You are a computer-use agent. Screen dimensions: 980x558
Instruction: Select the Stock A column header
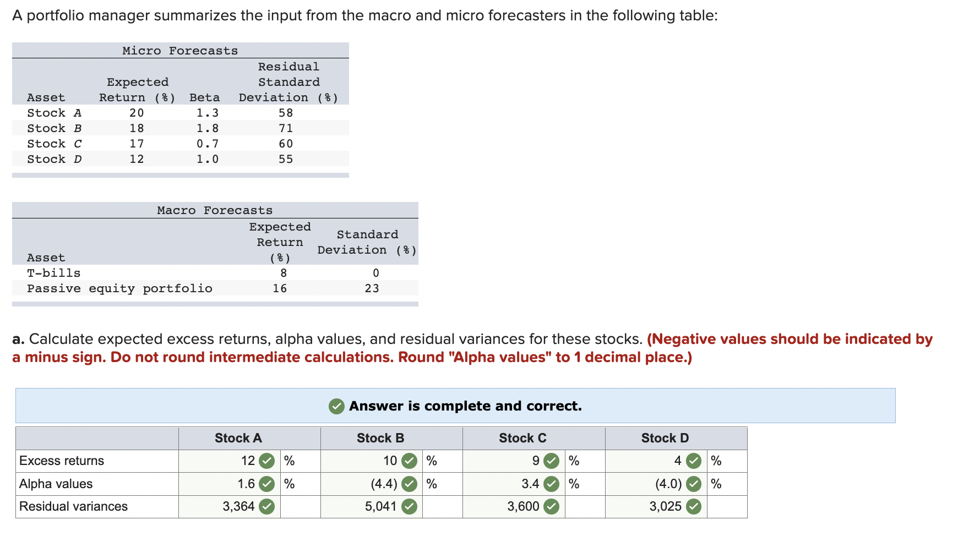point(238,438)
